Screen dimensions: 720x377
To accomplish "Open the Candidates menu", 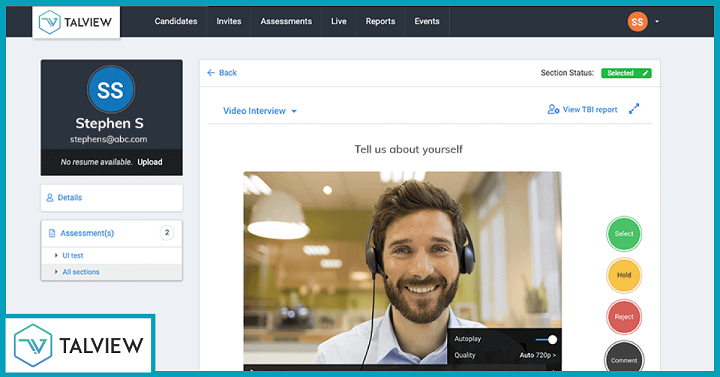I will click(176, 21).
